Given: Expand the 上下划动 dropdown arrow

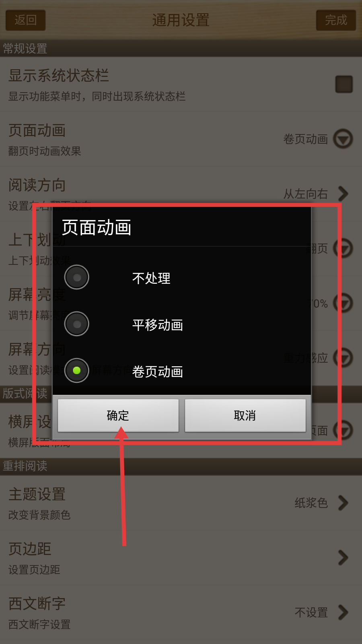Looking at the screenshot, I should (345, 248).
